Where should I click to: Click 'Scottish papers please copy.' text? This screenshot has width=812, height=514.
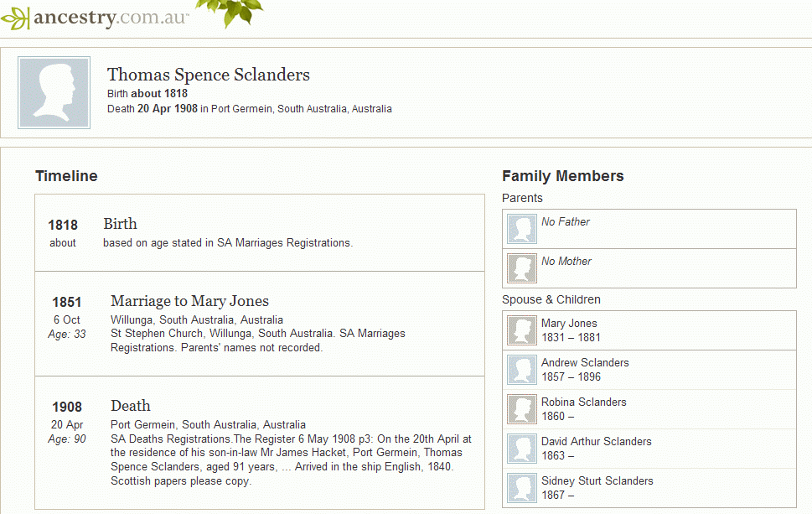(x=181, y=480)
